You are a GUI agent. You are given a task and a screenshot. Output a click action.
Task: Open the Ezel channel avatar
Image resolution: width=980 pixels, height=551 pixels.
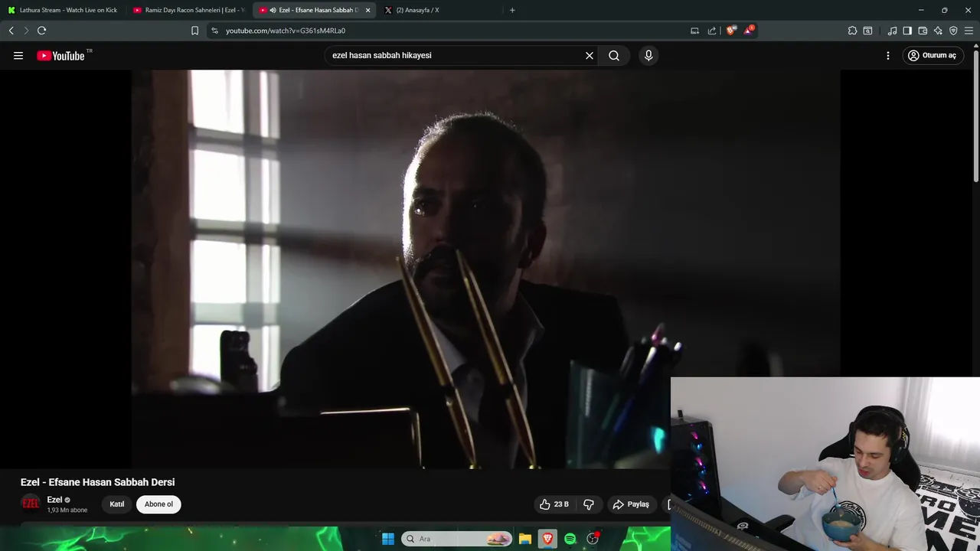(x=31, y=504)
